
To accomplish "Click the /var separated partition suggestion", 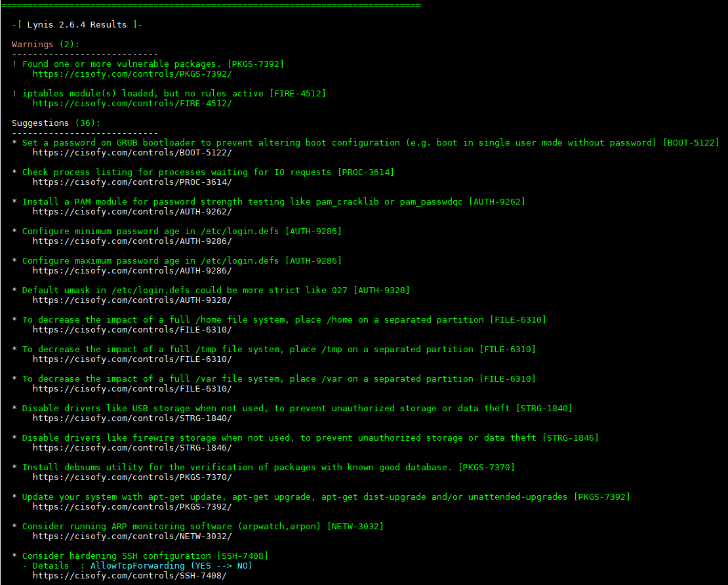I will pyautogui.click(x=279, y=379).
